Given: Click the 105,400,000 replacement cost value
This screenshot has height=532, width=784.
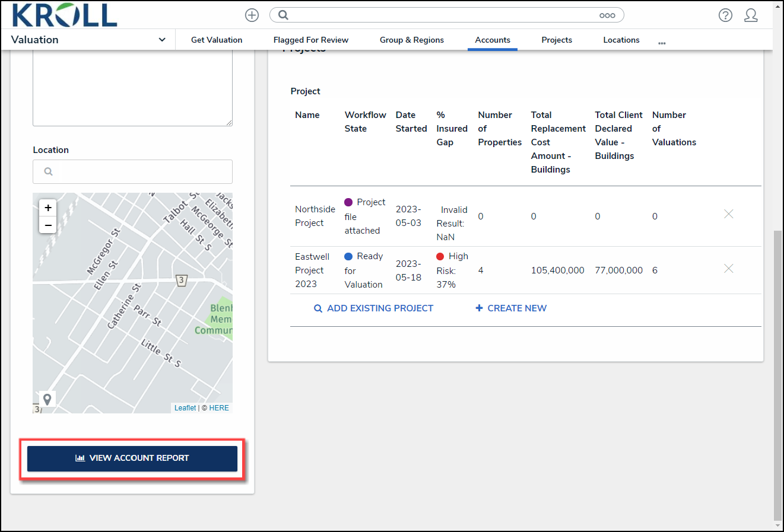Looking at the screenshot, I should (558, 270).
